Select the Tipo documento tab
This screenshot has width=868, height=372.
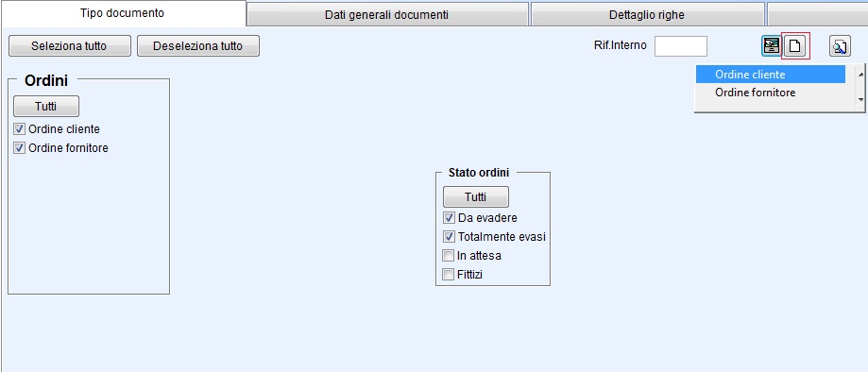click(x=123, y=13)
